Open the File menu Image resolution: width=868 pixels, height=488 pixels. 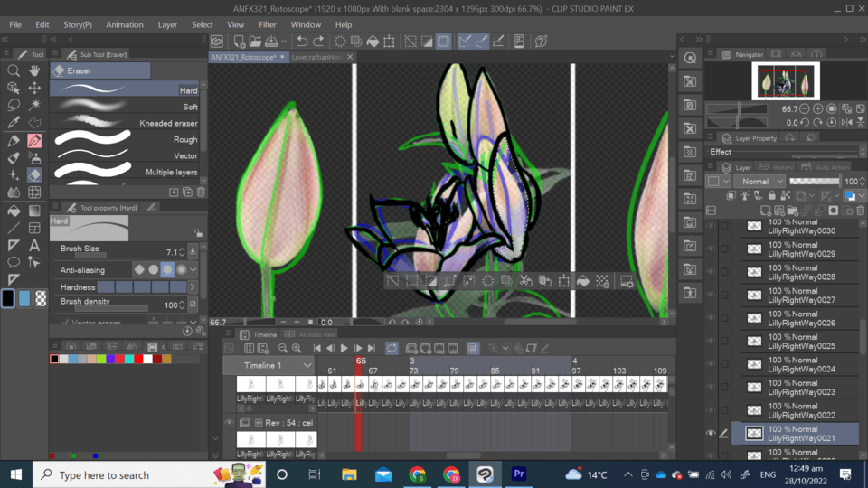coord(15,25)
